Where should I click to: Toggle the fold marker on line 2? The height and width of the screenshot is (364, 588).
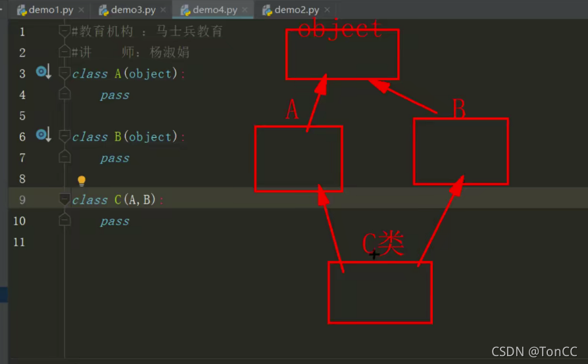[x=64, y=52]
